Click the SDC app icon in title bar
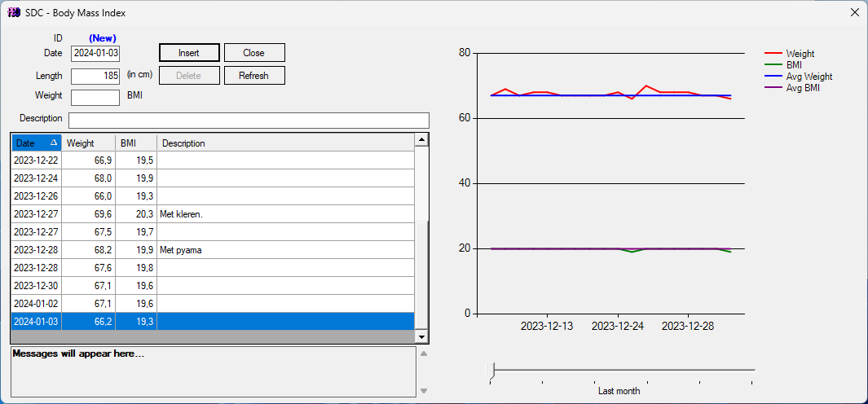 pyautogui.click(x=14, y=12)
